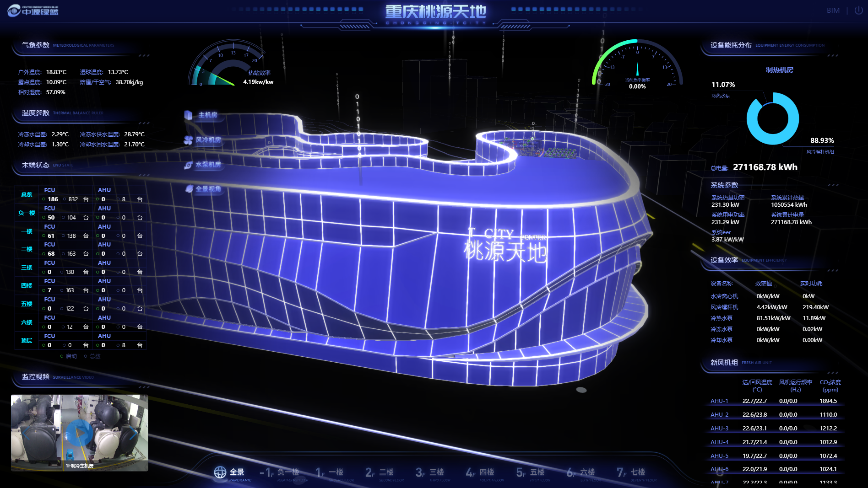Click the 1F制冷主机房 video thumbnail caption

coord(80,466)
